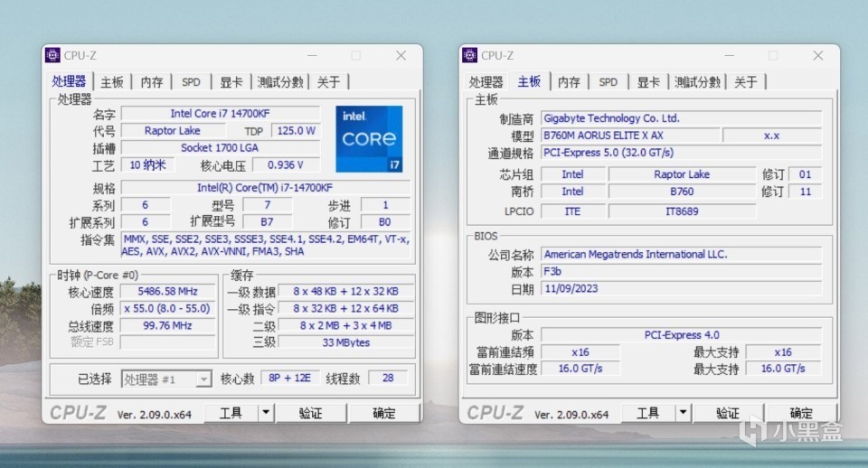Select 显卡 tab in left window

(231, 82)
